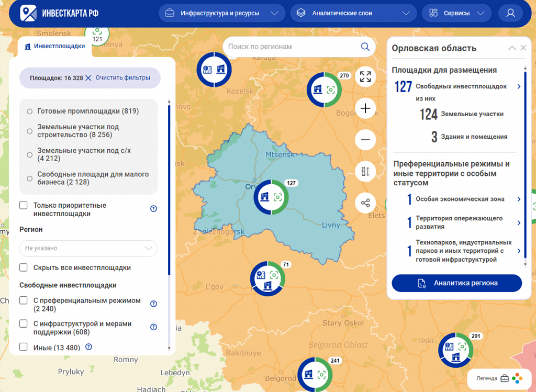Viewport: 536px width, 392px height.
Task: Click 'Очистить фильтры' link
Action: click(122, 77)
